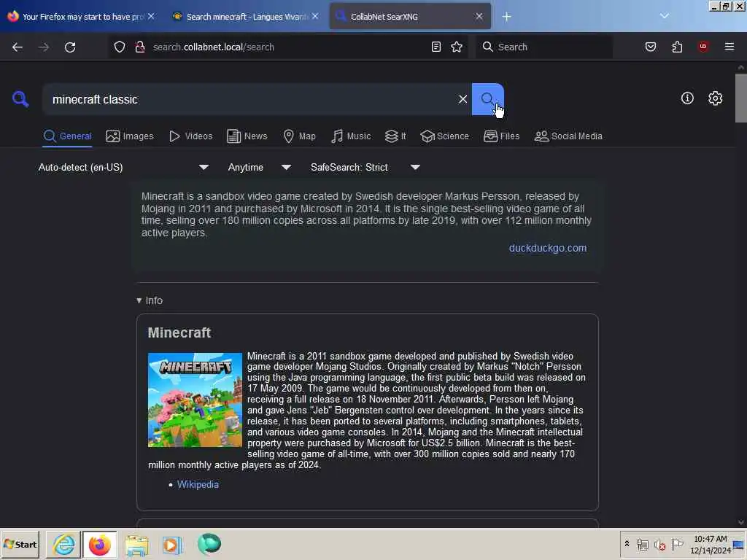Select the Music search category
Image resolution: width=747 pixels, height=560 pixels.
coord(351,136)
